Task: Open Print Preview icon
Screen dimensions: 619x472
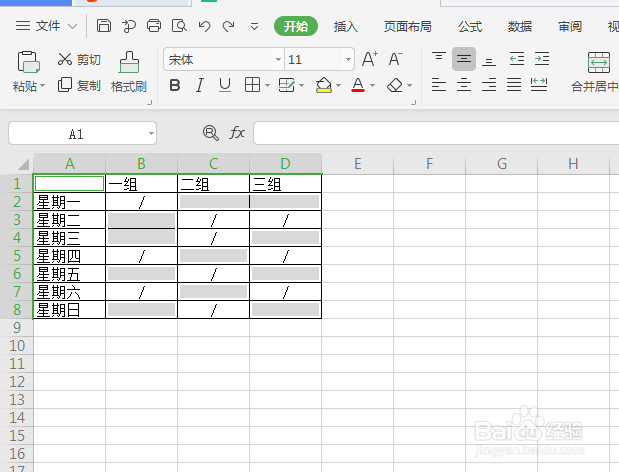Action: (179, 26)
